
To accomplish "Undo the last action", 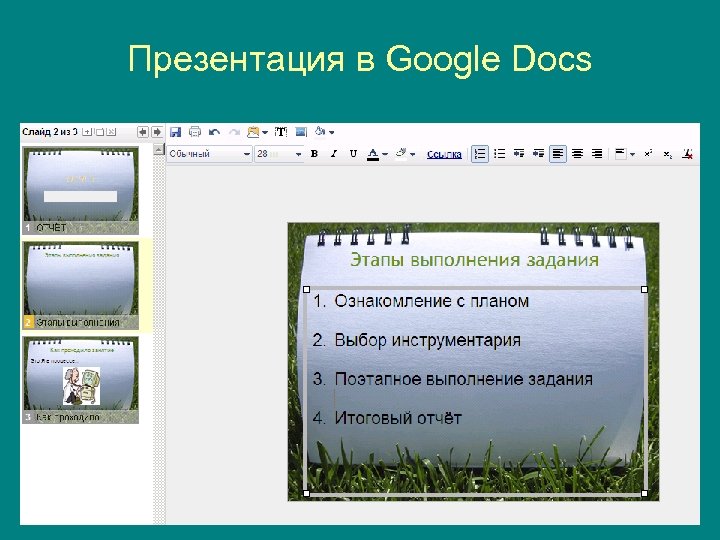I will tap(214, 132).
